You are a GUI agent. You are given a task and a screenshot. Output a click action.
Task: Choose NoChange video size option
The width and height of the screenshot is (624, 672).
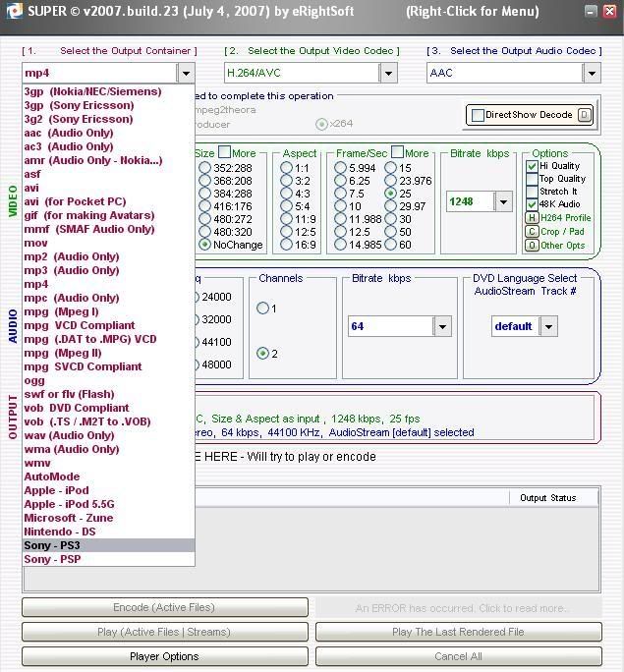[204, 245]
